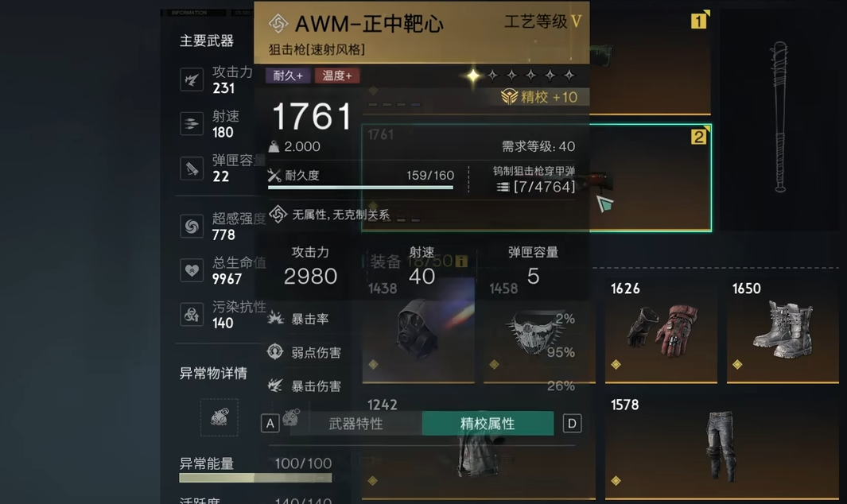
Task: Select the red gloves item 1626
Action: (661, 331)
